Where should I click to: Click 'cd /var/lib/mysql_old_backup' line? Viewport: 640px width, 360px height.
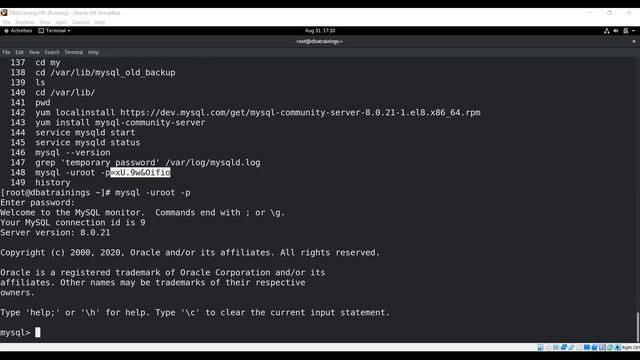[105, 72]
